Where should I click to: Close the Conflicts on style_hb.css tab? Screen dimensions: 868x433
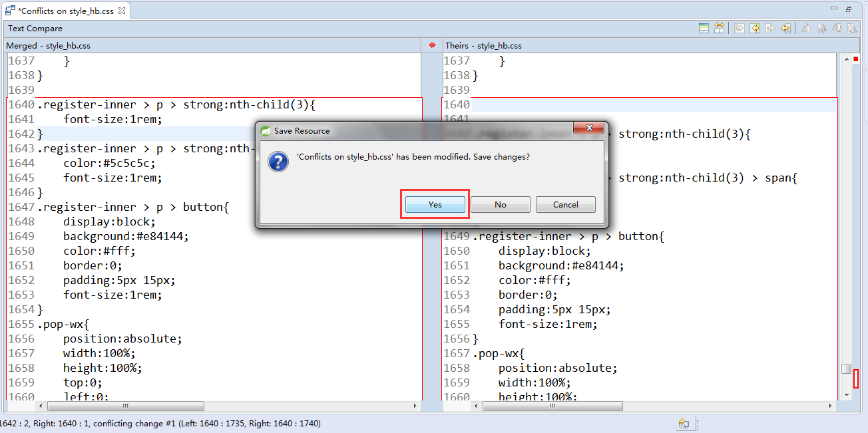pyautogui.click(x=121, y=11)
